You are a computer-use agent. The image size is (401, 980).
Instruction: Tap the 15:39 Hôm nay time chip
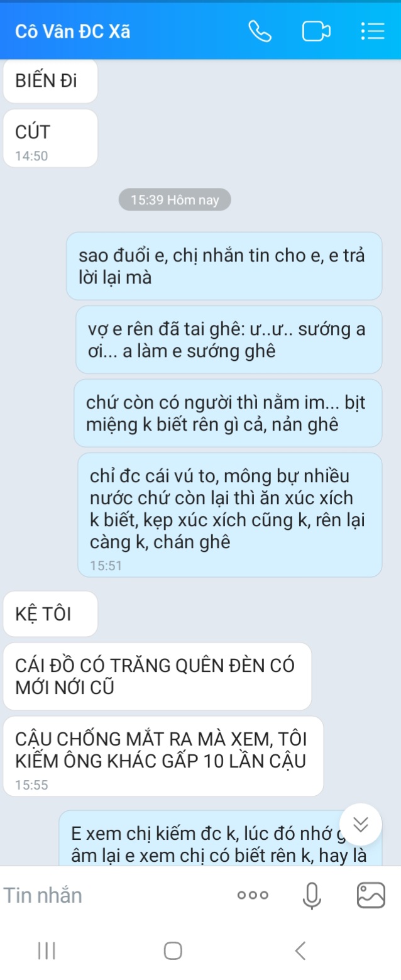[x=175, y=200]
